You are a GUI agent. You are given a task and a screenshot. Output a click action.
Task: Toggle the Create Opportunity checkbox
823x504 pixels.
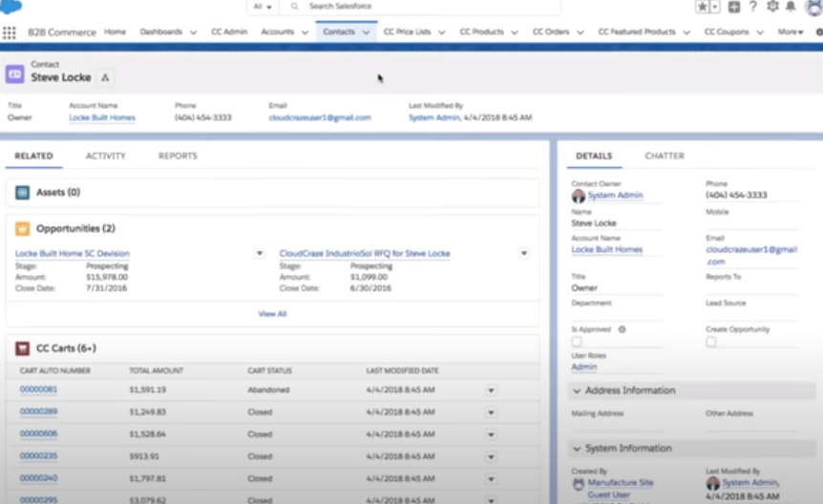pos(711,342)
